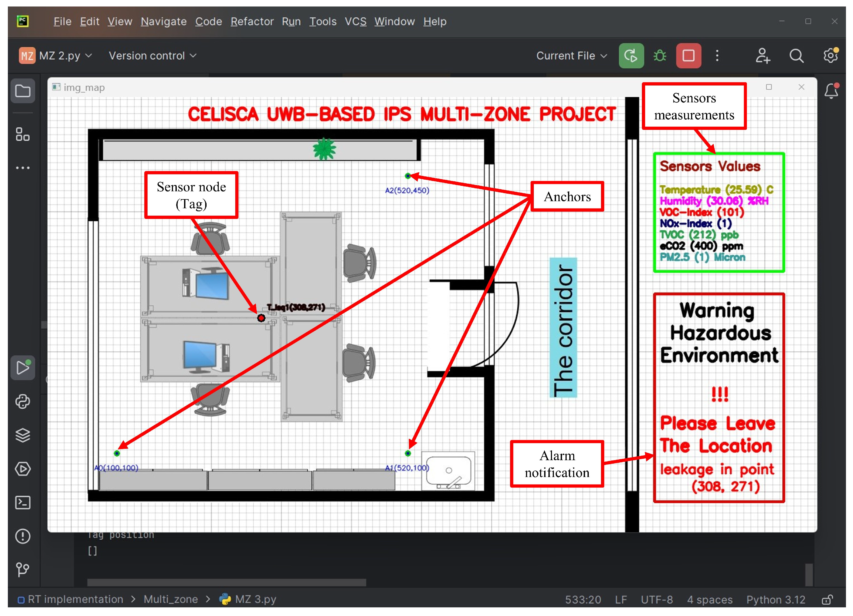Open the View menu
The height and width of the screenshot is (616, 853).
pyautogui.click(x=120, y=21)
